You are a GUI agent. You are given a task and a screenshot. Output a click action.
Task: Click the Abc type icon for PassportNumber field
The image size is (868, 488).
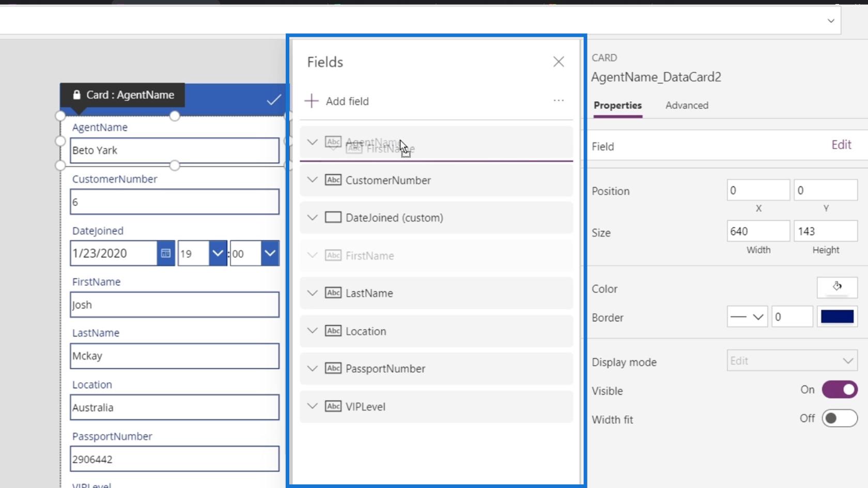333,368
